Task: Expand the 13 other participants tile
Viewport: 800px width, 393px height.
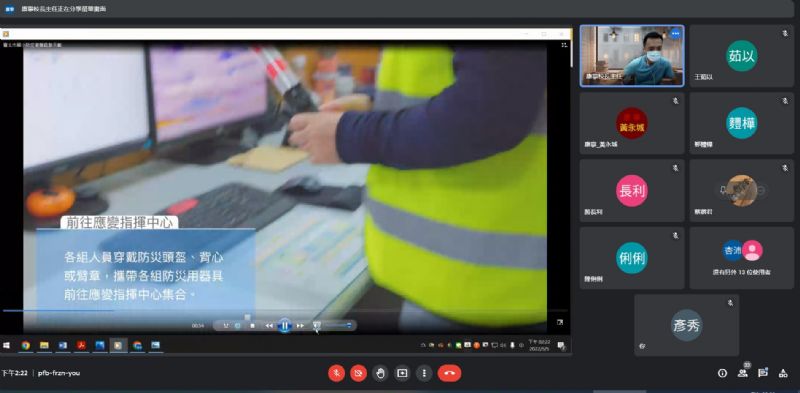Action: (741, 258)
